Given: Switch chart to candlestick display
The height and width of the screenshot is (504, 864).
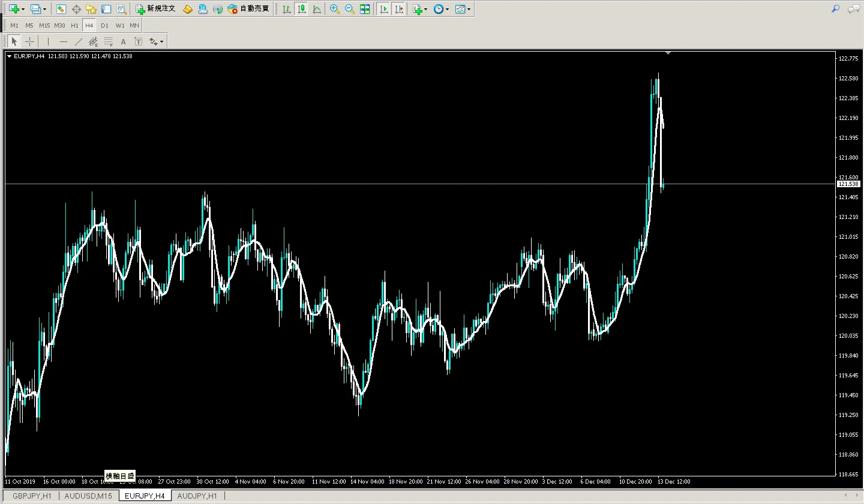Looking at the screenshot, I should [302, 9].
